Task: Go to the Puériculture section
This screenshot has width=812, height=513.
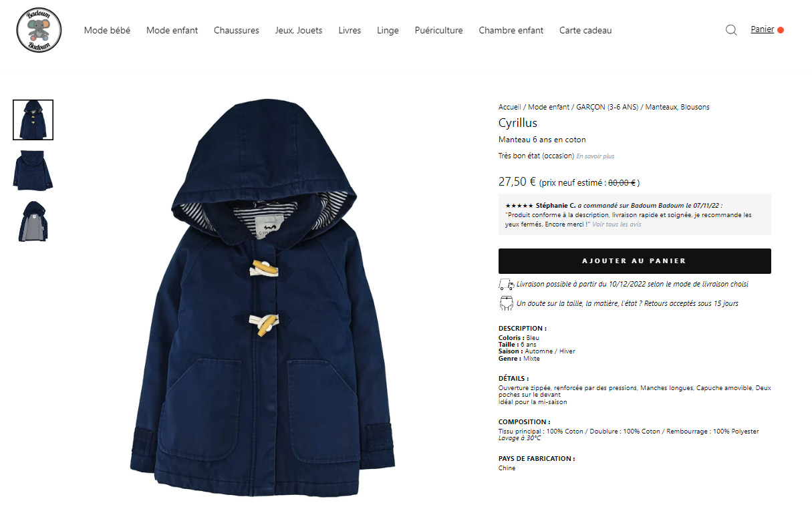Action: [438, 30]
